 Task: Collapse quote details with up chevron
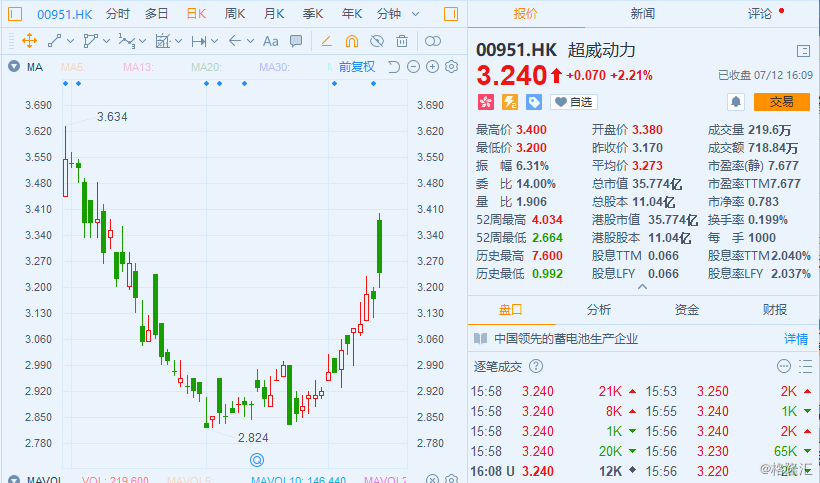(643, 286)
